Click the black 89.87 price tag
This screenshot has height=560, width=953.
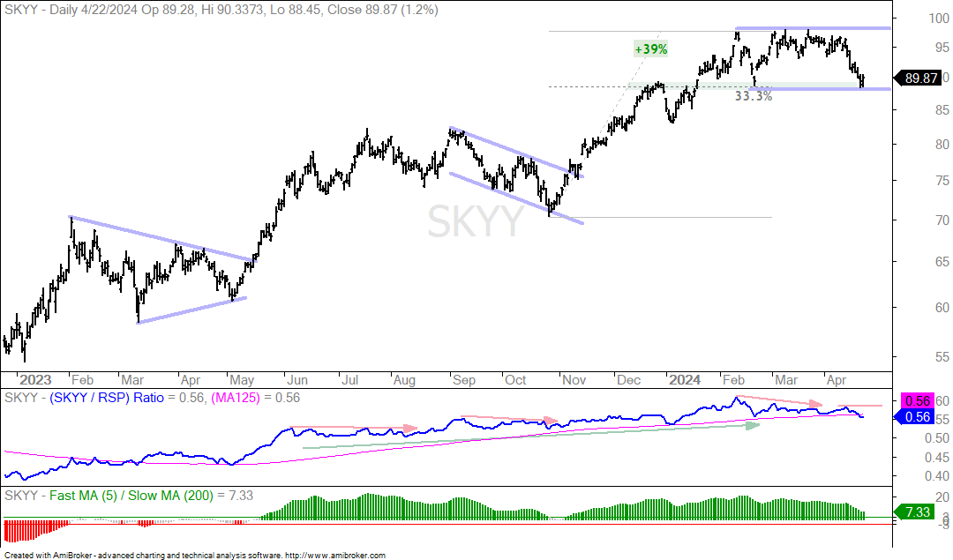pos(920,78)
